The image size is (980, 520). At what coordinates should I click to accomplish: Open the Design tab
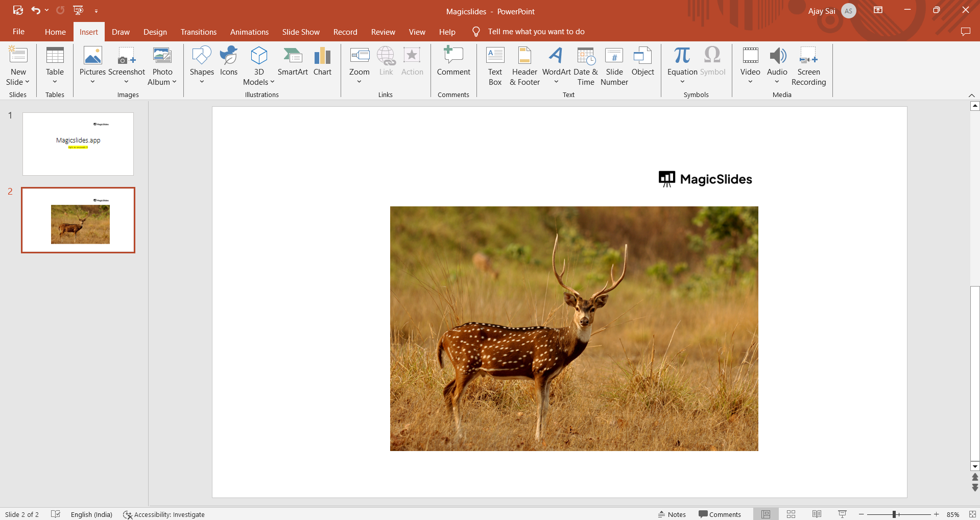(x=155, y=32)
